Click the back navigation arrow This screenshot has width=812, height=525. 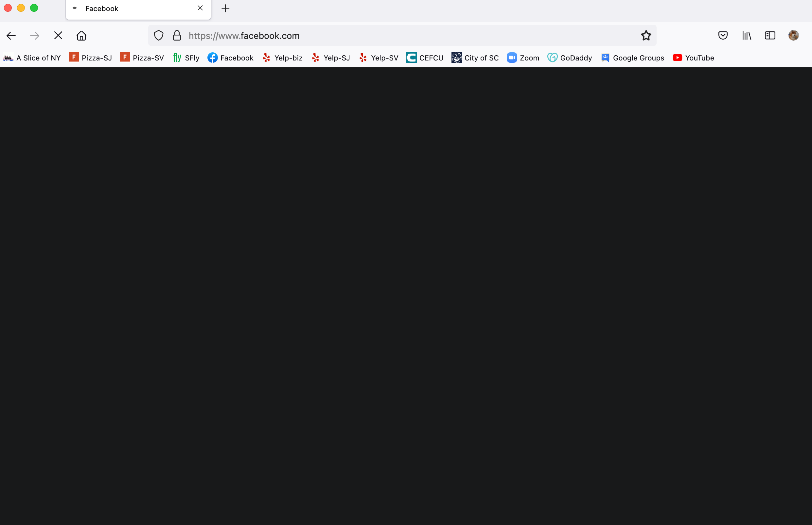point(11,36)
